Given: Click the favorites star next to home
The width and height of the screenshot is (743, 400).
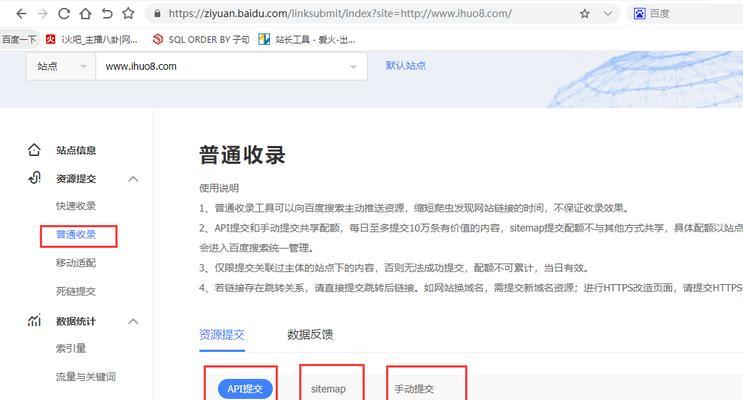Looking at the screenshot, I should 128,14.
